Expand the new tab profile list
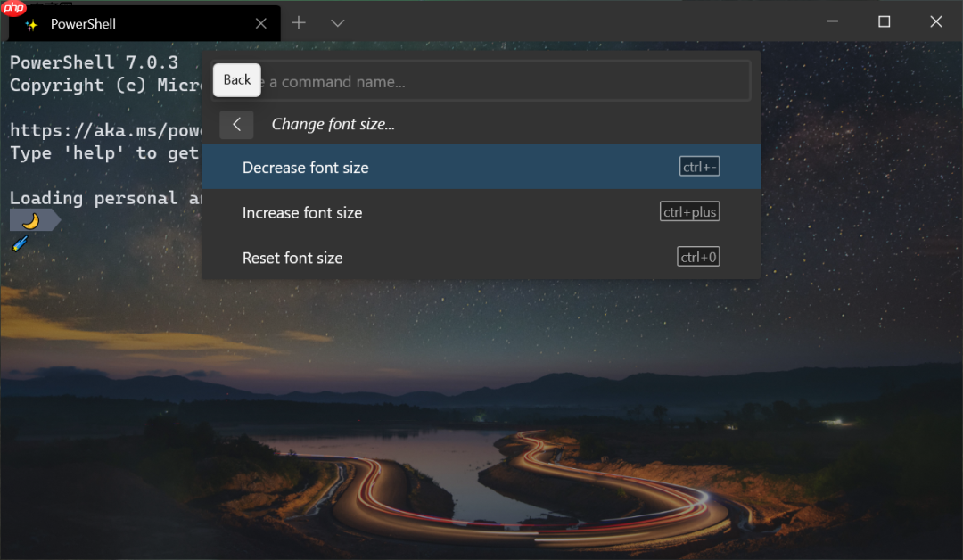Screen dimensions: 963x560 (337, 23)
